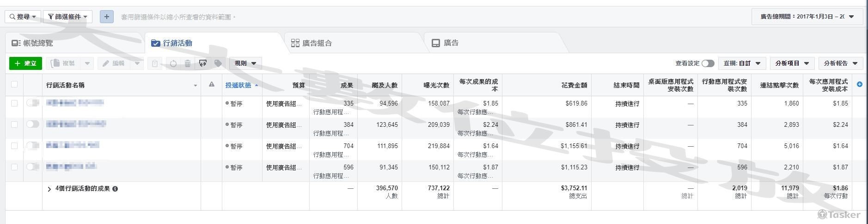Toggle the second campaign's on/off switch
This screenshot has width=868, height=224.
coord(32,124)
